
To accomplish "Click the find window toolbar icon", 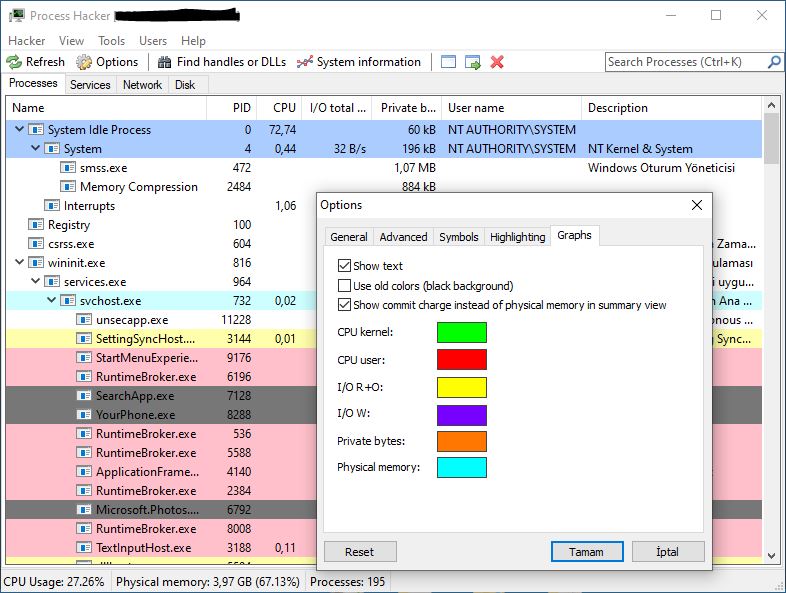I will [x=448, y=62].
